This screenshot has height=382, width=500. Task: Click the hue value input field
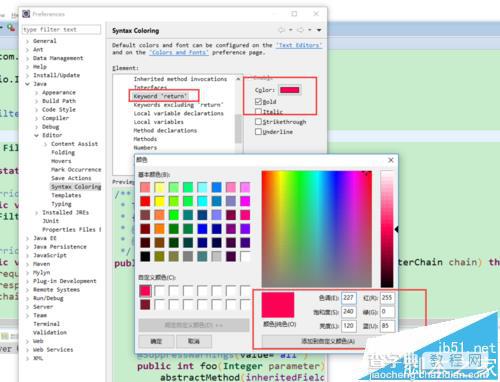coord(349,298)
